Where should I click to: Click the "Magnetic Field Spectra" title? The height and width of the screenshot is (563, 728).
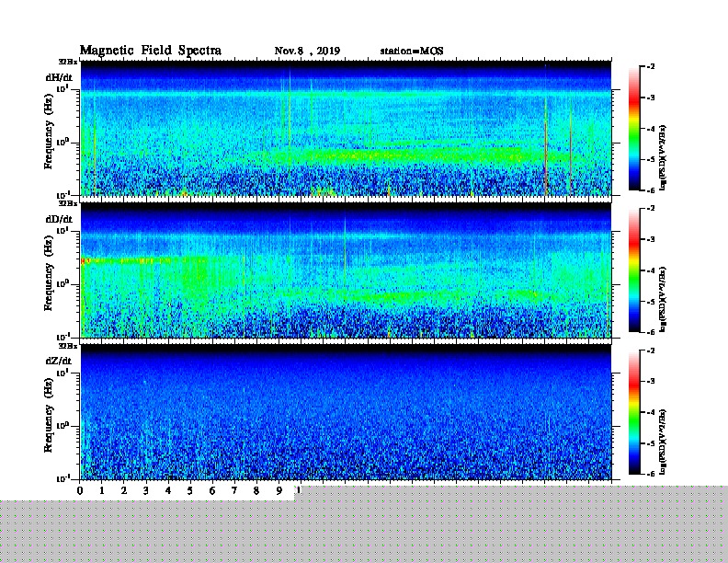(x=151, y=51)
